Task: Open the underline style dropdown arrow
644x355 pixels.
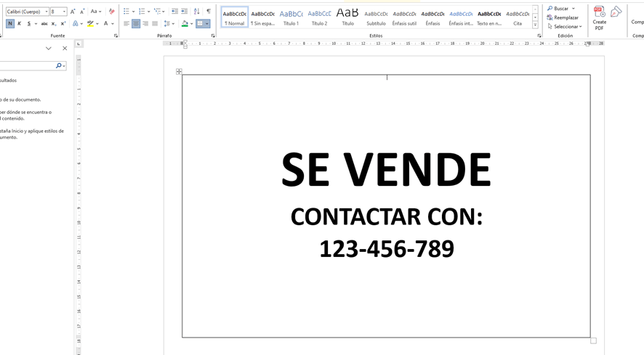Action: (x=36, y=24)
